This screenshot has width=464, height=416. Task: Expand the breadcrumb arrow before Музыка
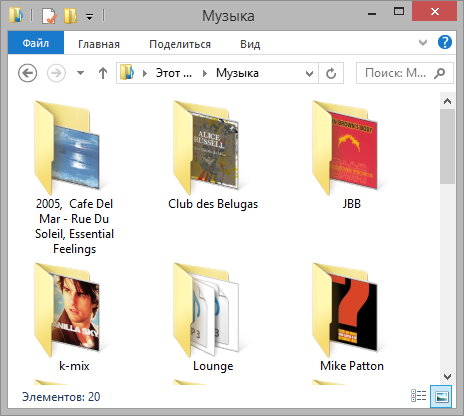point(205,73)
